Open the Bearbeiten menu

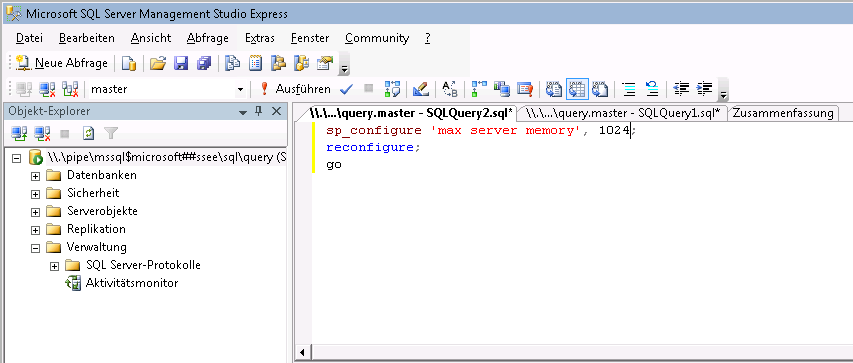(87, 38)
